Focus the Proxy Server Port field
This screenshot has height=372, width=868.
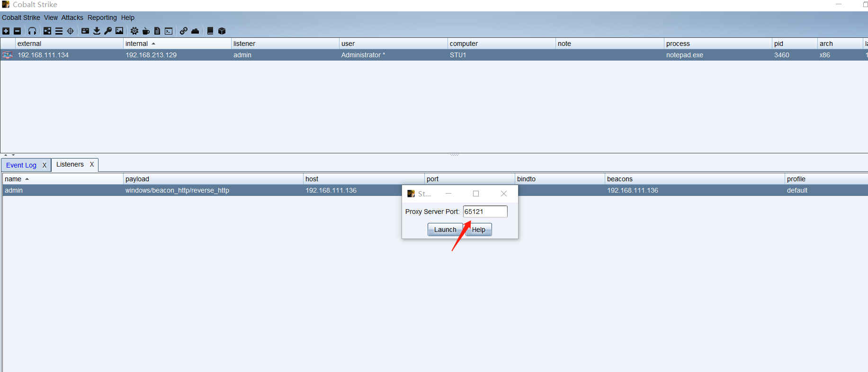tap(485, 212)
